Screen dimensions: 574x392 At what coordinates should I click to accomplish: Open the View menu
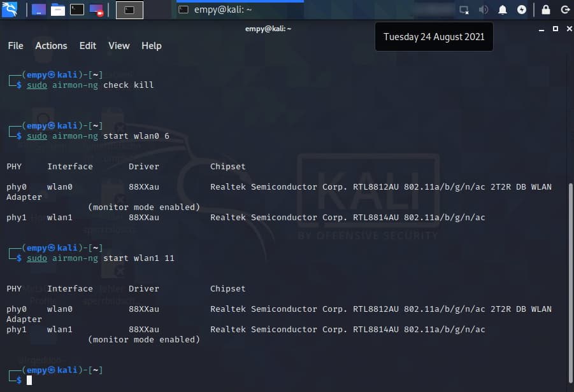119,46
